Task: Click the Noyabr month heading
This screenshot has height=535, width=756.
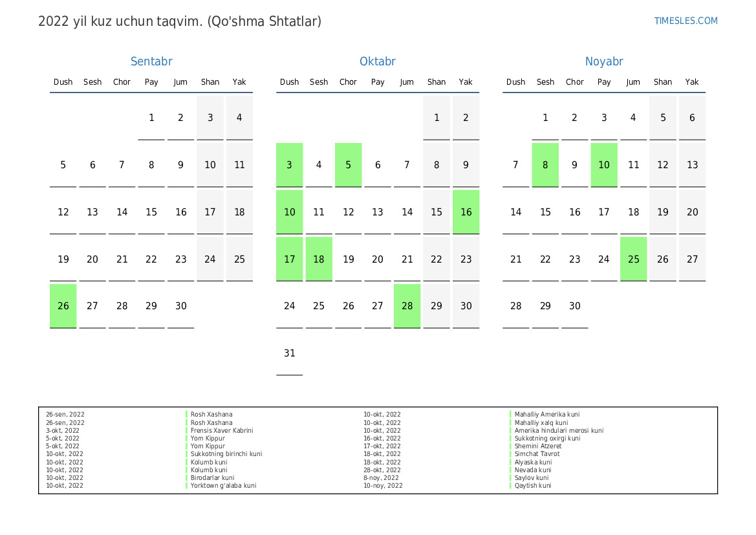Action: 604,61
